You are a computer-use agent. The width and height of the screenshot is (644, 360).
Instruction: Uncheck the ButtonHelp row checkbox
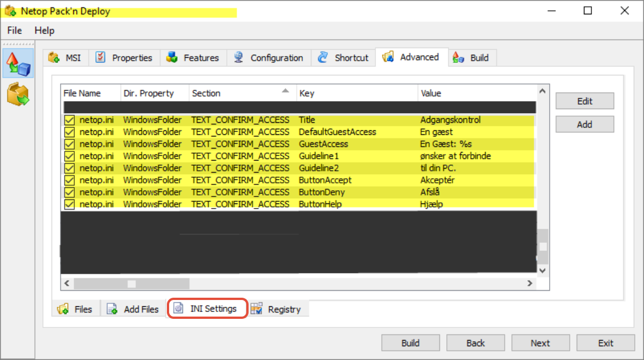tap(69, 205)
